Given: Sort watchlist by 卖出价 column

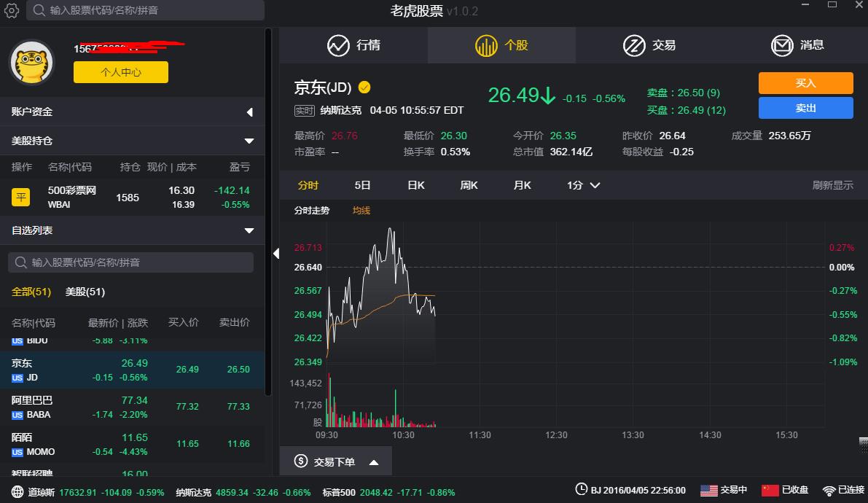Looking at the screenshot, I should tap(234, 322).
